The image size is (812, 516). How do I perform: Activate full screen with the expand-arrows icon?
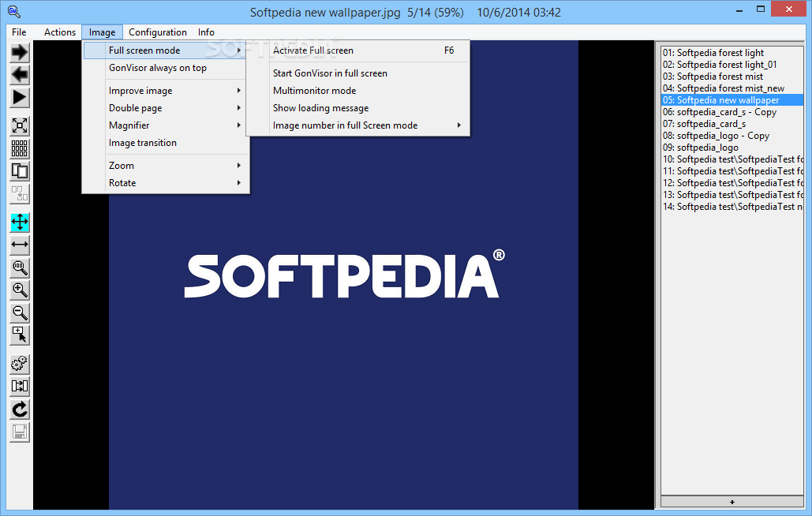[x=20, y=125]
